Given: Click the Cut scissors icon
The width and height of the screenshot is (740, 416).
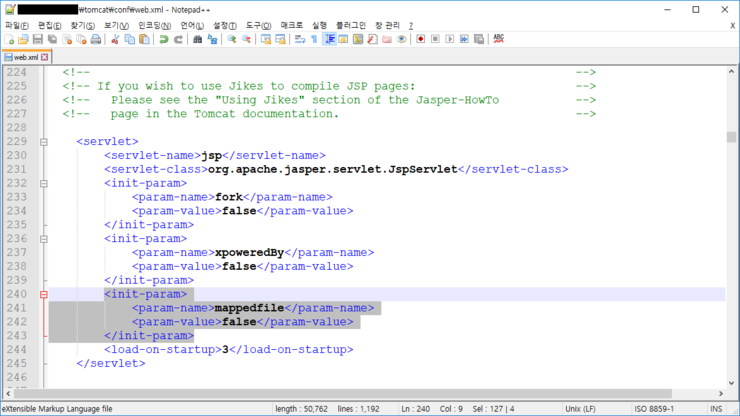Looking at the screenshot, I should tap(115, 40).
